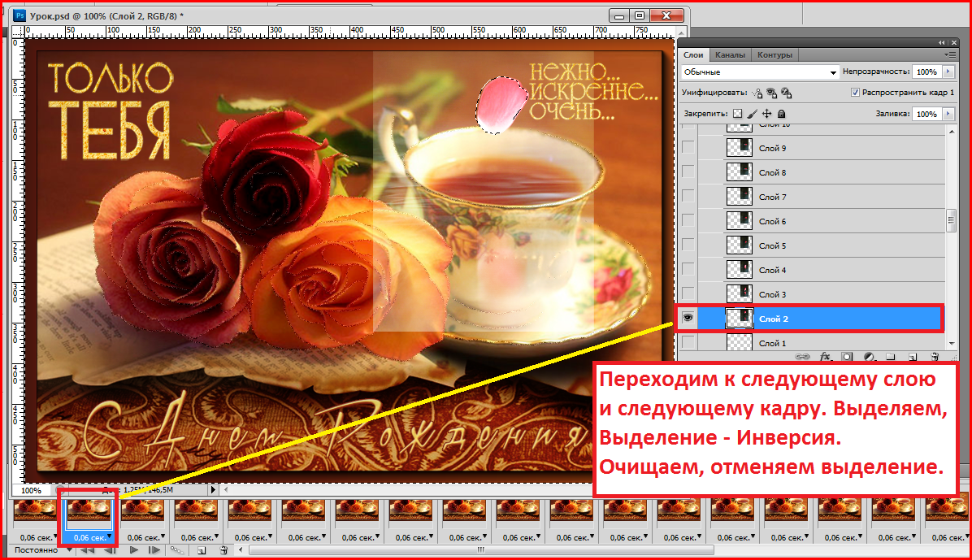Open the Непрозрачность slider arrow
972x560 pixels.
coord(948,72)
